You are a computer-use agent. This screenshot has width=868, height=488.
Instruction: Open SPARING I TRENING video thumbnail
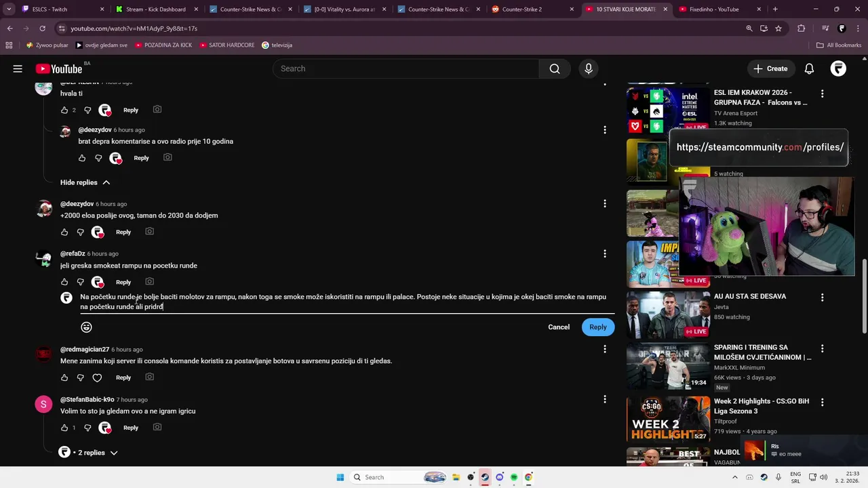click(668, 366)
